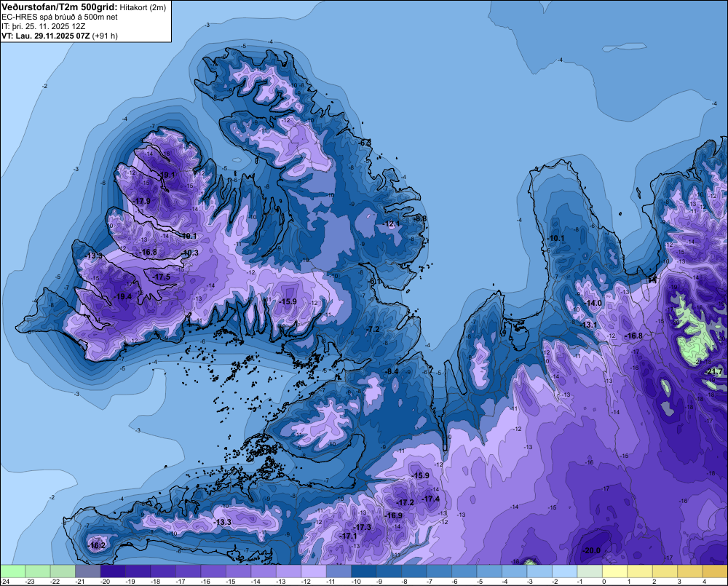Click the 'IT: þri. 25. 11. 2025 12Z' line

(43, 26)
